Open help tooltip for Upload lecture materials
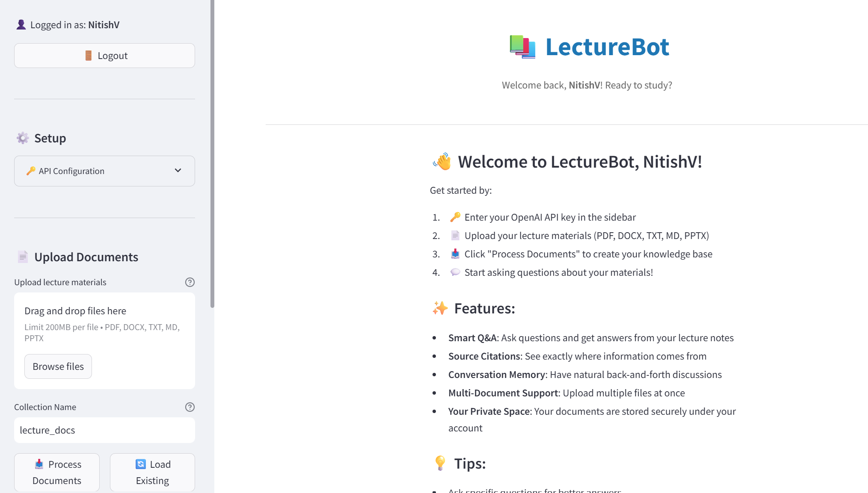This screenshot has width=868, height=493. click(x=190, y=282)
